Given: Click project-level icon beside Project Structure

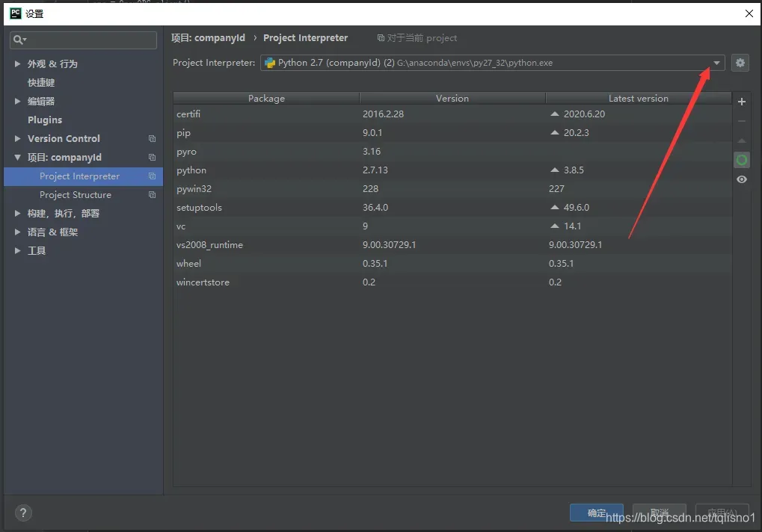Looking at the screenshot, I should coord(152,195).
